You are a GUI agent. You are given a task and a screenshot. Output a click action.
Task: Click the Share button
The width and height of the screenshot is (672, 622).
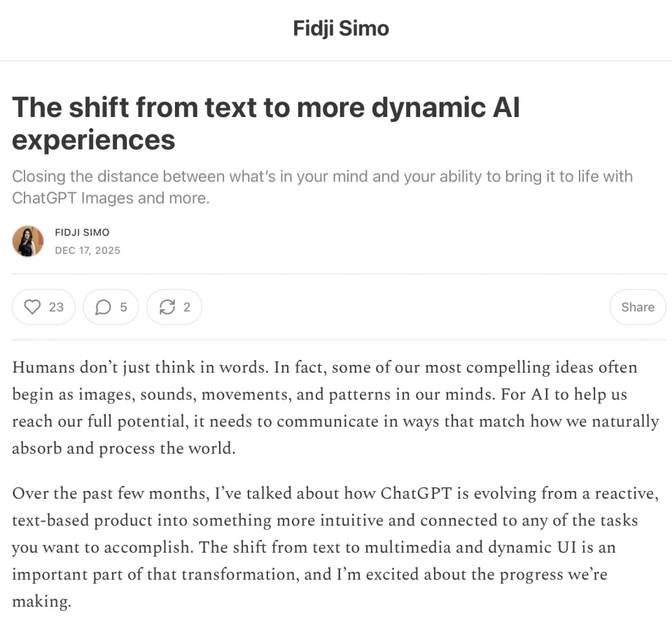pos(638,307)
